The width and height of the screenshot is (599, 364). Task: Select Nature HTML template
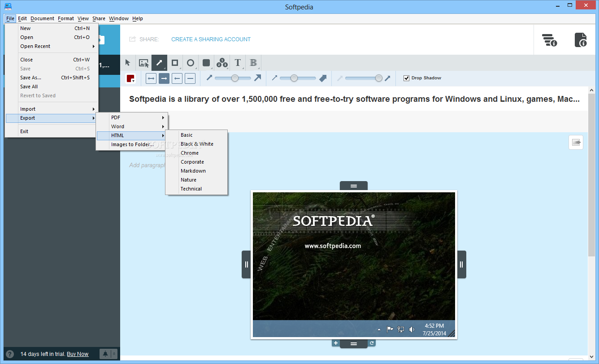(196, 180)
